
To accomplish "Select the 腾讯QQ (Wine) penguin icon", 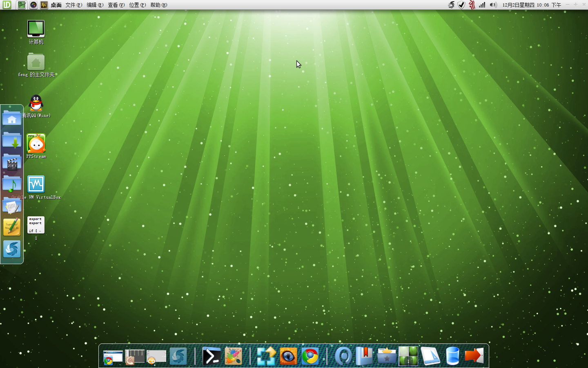I will (36, 106).
